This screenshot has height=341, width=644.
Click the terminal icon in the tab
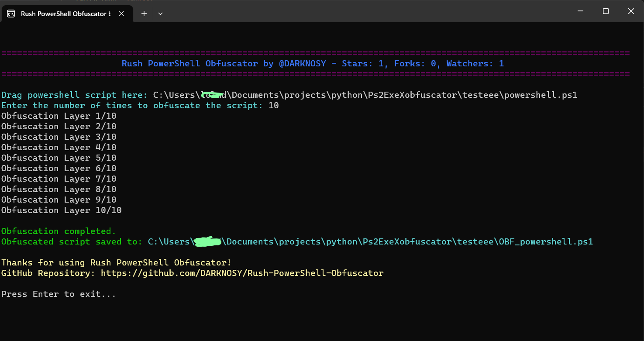[x=11, y=14]
